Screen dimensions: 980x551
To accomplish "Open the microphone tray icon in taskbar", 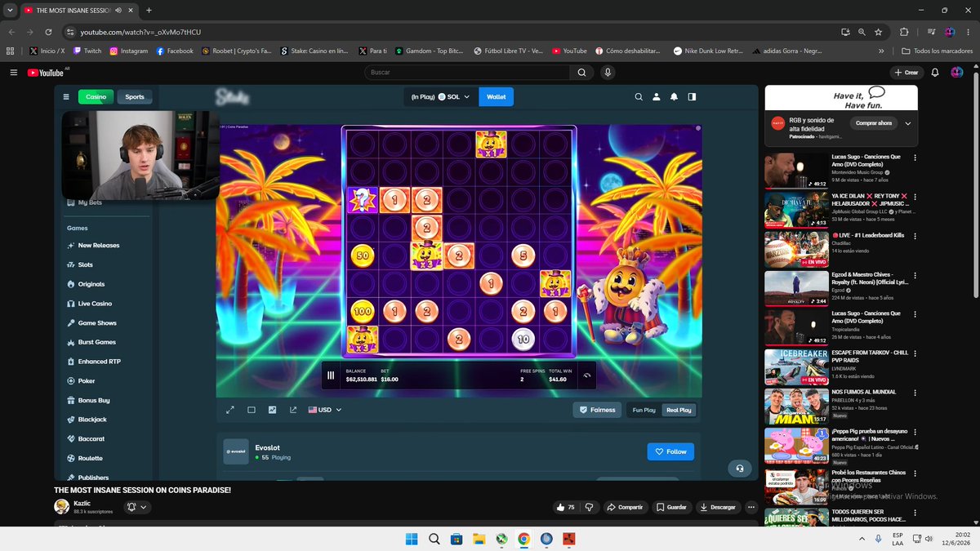I will [878, 539].
